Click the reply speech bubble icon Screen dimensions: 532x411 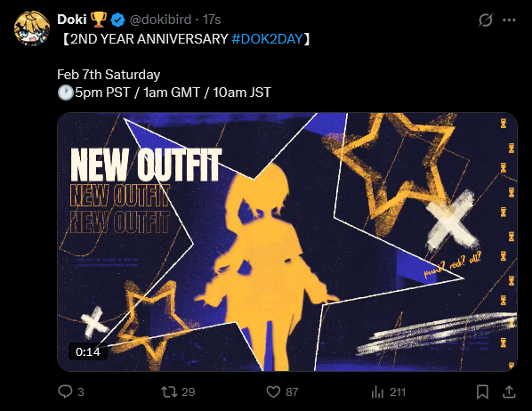[x=65, y=391]
